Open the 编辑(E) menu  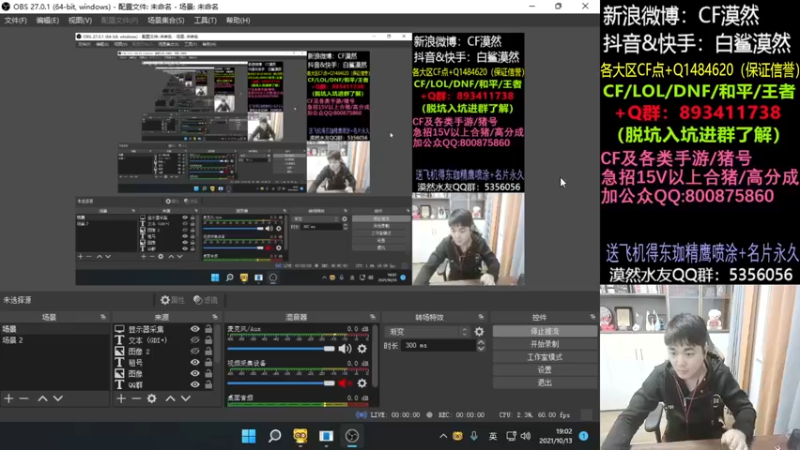coord(47,20)
